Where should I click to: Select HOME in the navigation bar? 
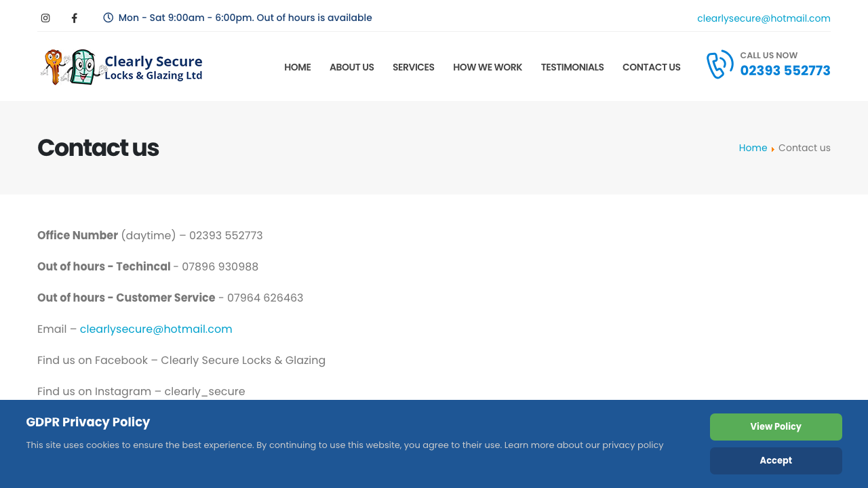297,66
